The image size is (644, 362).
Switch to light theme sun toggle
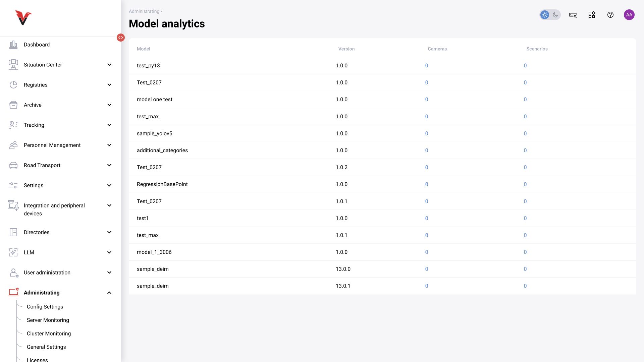coord(545,15)
